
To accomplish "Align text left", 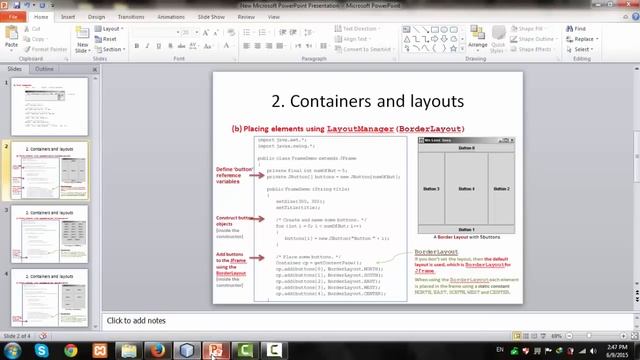I will (x=247, y=46).
